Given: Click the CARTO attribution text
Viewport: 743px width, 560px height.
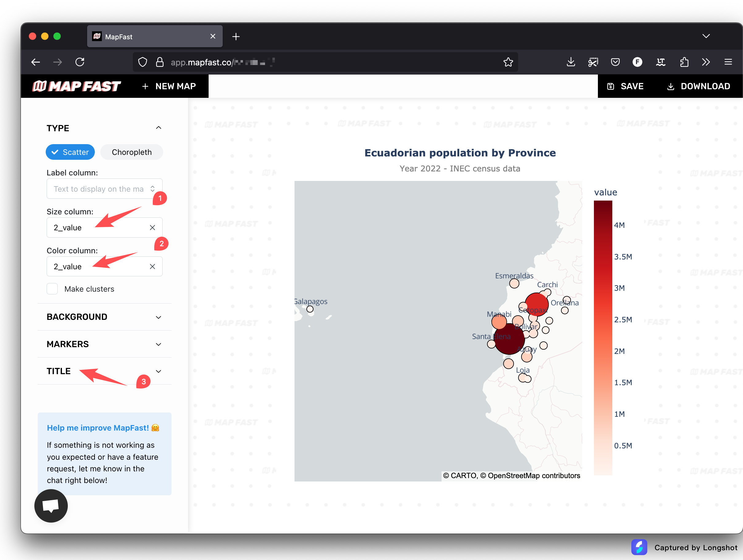Looking at the screenshot, I should click(x=511, y=476).
